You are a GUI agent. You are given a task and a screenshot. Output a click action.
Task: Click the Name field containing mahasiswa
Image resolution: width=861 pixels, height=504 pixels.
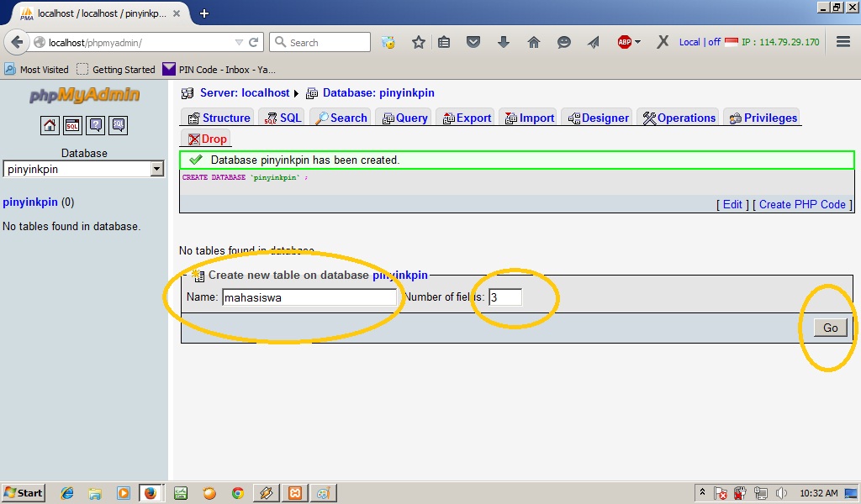309,297
